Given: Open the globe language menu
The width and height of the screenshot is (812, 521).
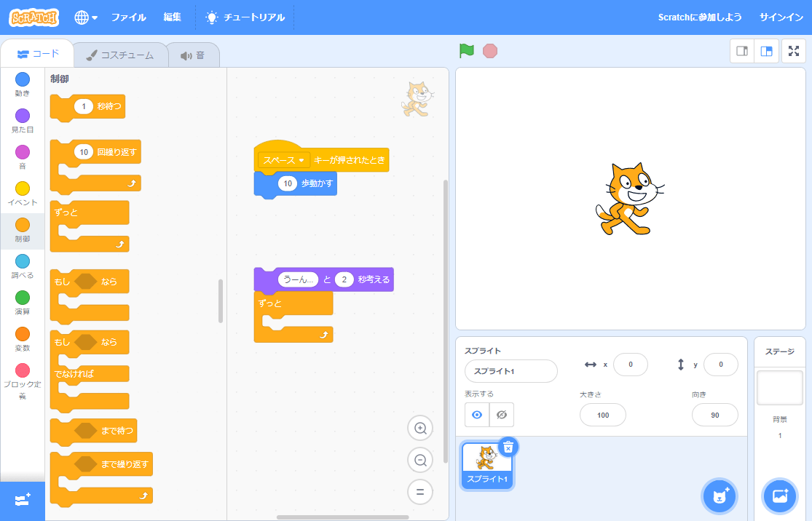Looking at the screenshot, I should point(85,17).
